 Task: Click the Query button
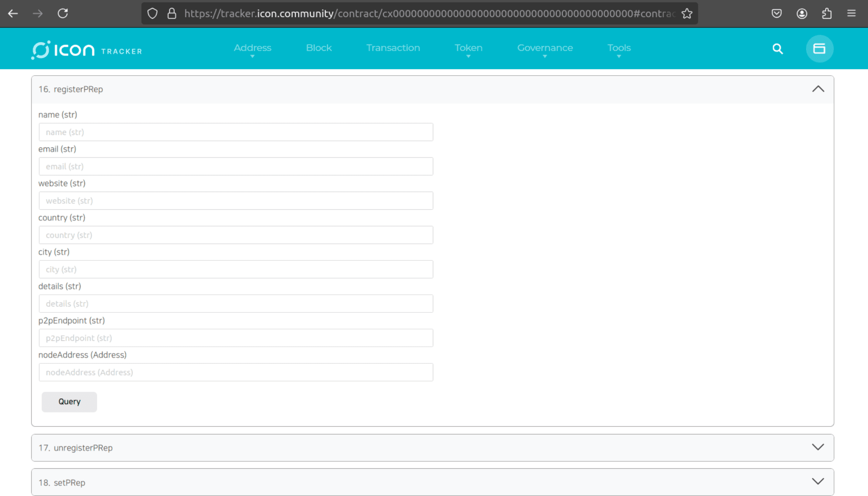[x=69, y=401]
